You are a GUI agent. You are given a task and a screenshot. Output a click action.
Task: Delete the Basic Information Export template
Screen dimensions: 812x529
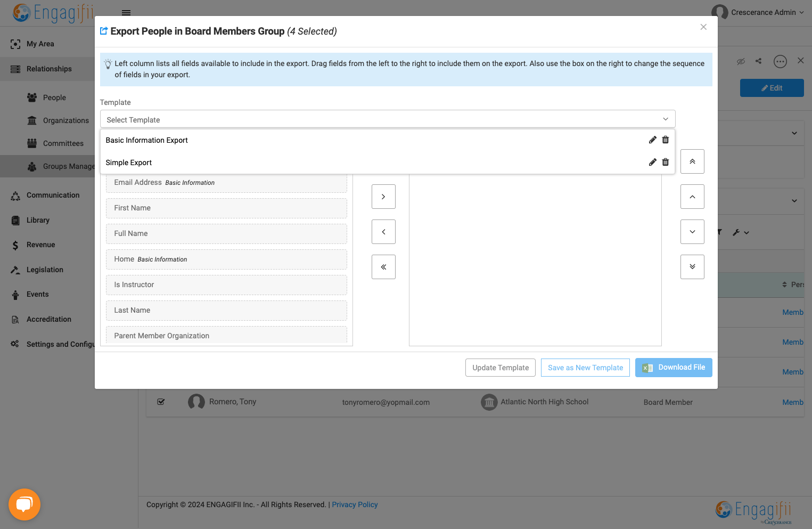pos(666,140)
